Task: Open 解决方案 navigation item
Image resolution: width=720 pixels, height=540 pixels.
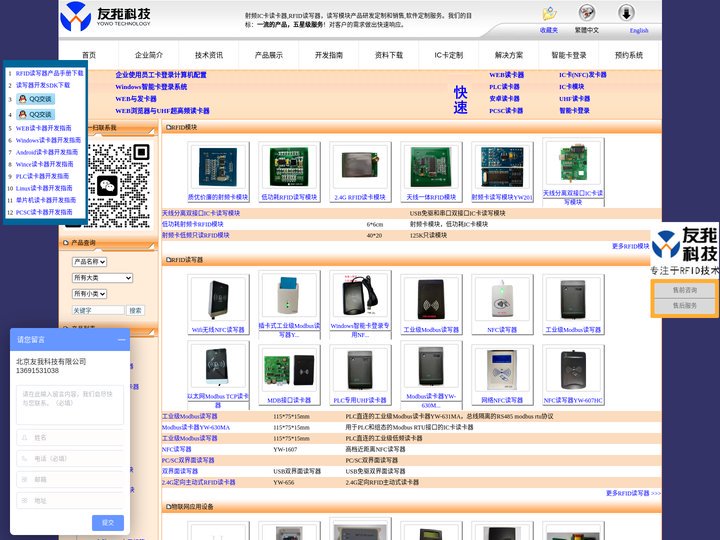Action: click(509, 55)
